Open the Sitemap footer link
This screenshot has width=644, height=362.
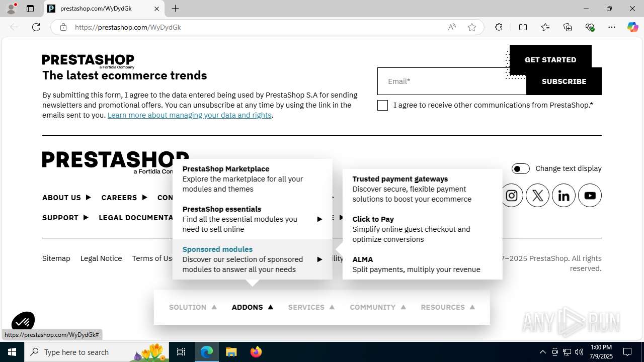[56, 258]
